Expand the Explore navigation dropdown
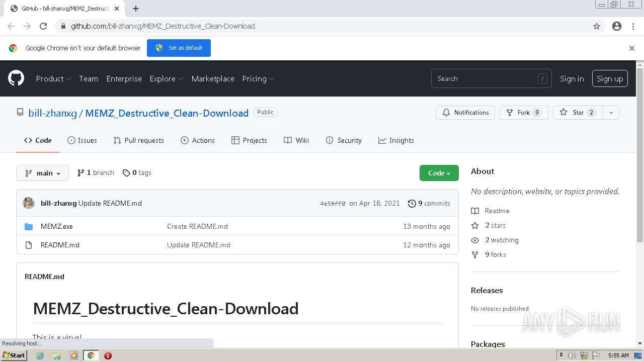Screen dimensions: 644x362 (x=167, y=79)
